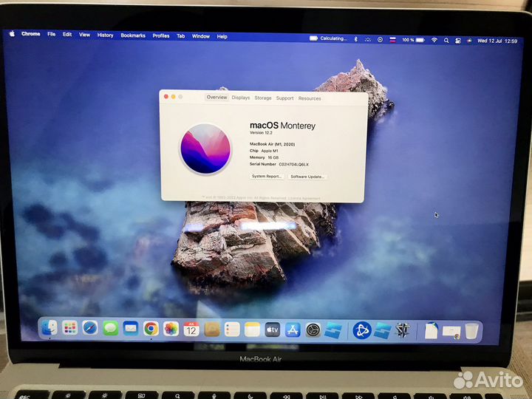Switch to the Storage tab
532x399 pixels.
pos(263,98)
